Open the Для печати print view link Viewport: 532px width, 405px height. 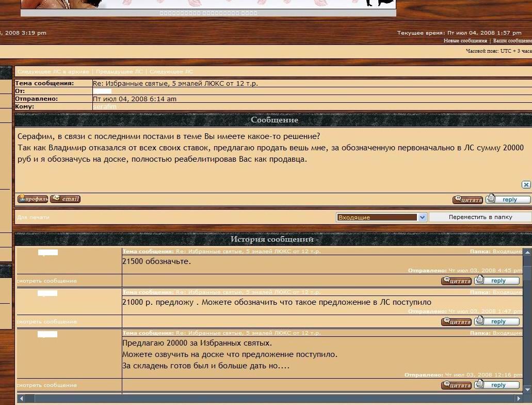point(33,217)
